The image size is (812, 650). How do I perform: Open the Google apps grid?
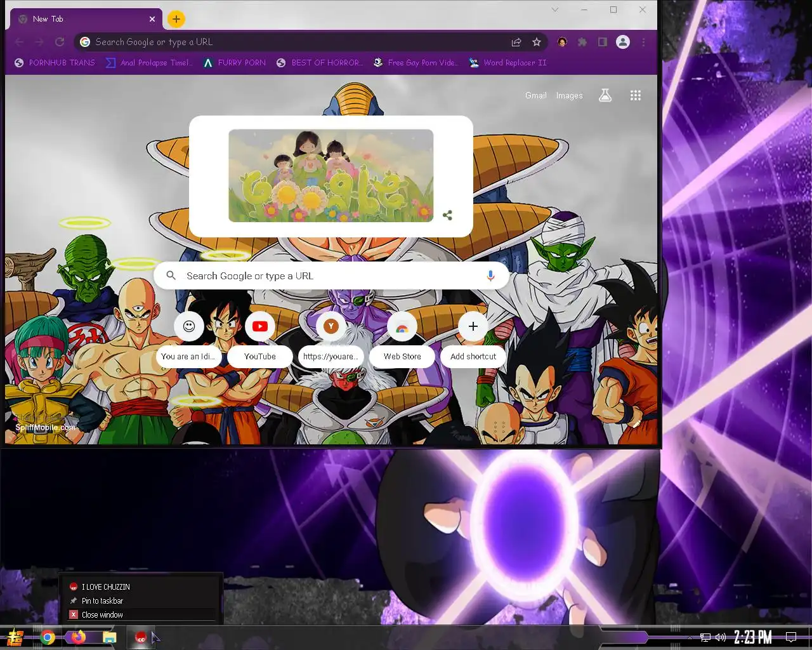[635, 95]
